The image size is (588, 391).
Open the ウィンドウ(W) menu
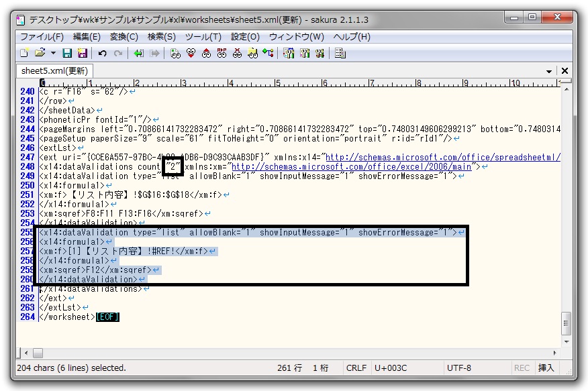click(296, 37)
